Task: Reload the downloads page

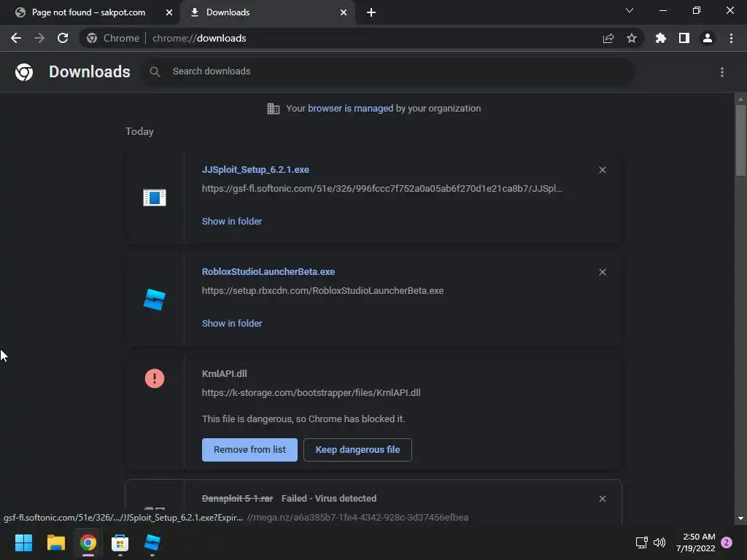Action: (63, 38)
